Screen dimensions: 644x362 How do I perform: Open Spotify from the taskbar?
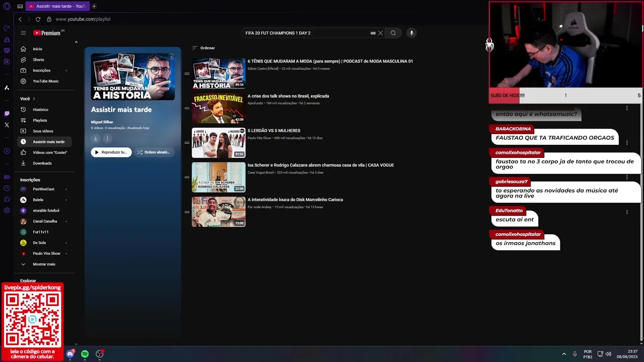[x=85, y=354]
